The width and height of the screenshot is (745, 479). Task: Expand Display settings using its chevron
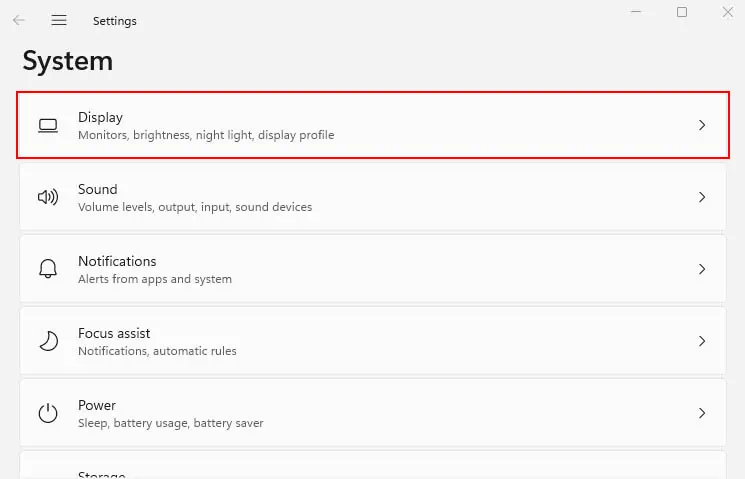point(702,126)
